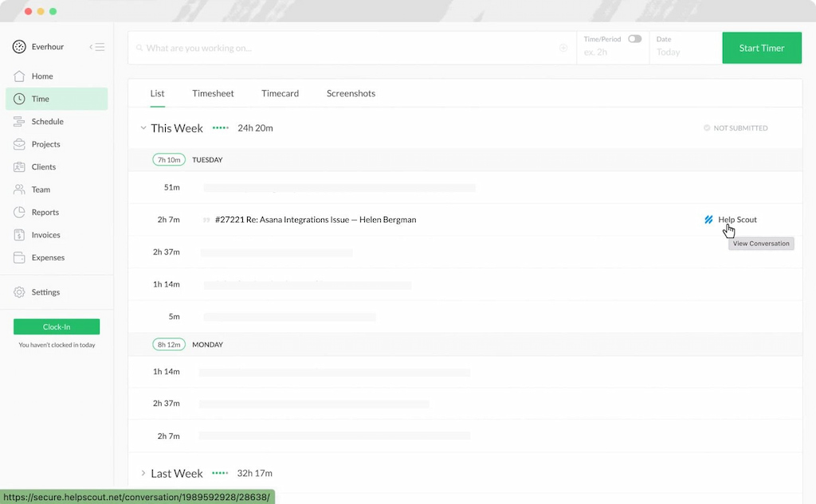
Task: Open the Schedule section
Action: 46,121
